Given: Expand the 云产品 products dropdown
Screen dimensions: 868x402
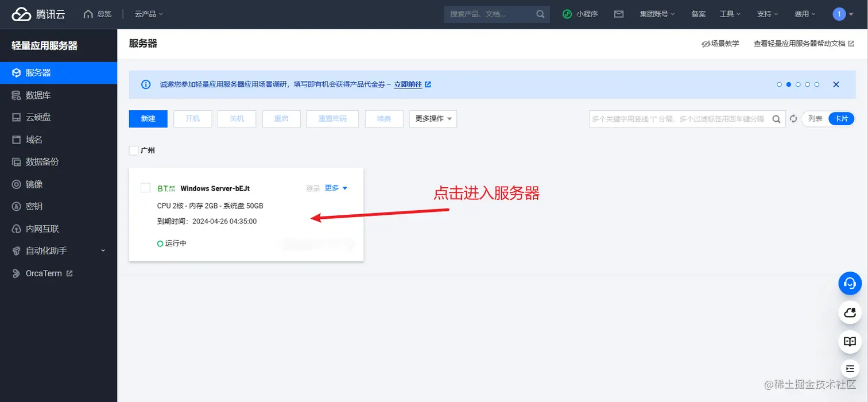Looking at the screenshot, I should point(149,14).
